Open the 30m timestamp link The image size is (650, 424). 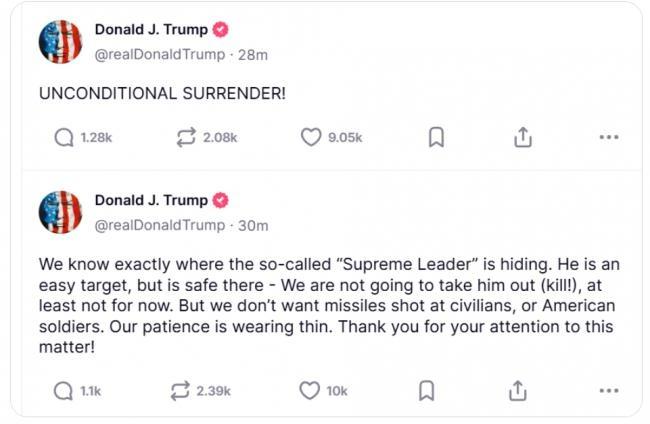click(254, 225)
